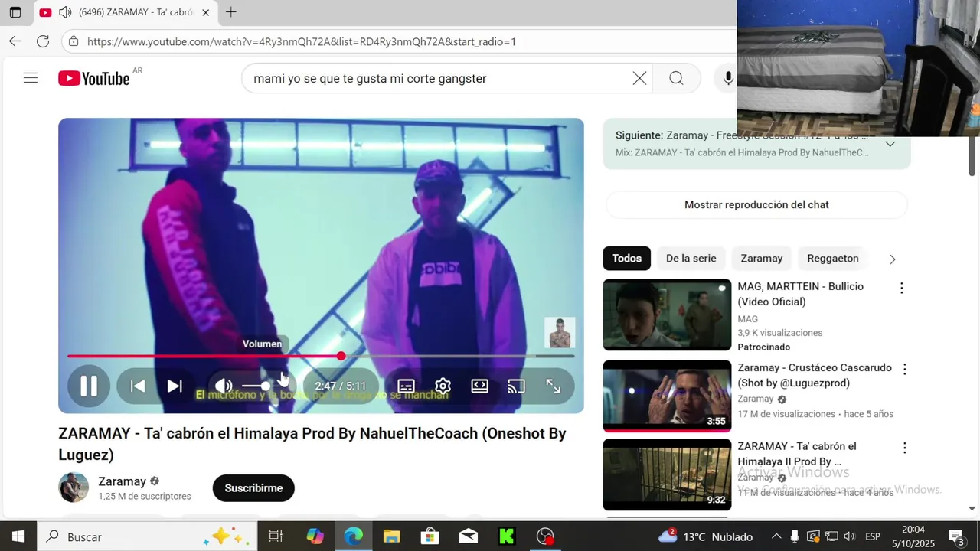Open the Mail app on the taskbar
The height and width of the screenshot is (551, 980).
(x=468, y=536)
